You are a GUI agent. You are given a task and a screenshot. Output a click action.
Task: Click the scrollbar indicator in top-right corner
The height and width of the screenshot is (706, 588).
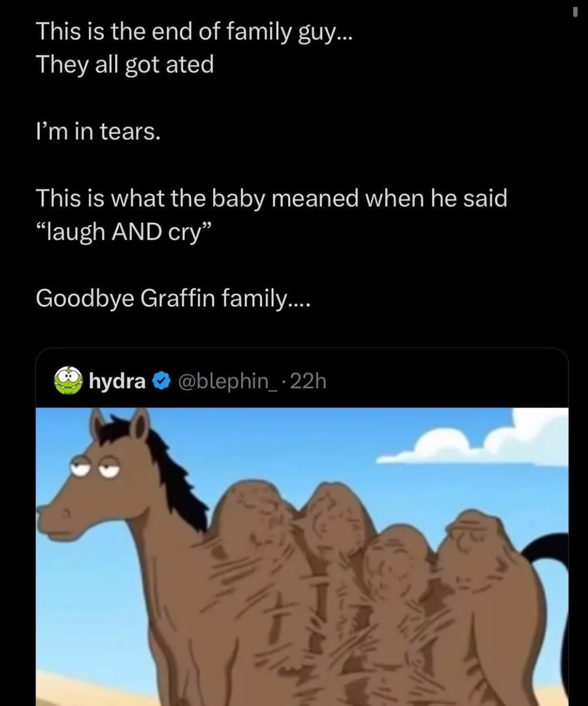pos(576,12)
